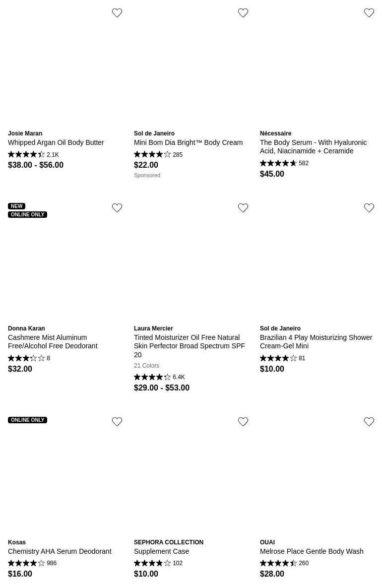This screenshot has width=382, height=588.
Task: Favorite the Whipped Argan Oil Body Butter
Action: tap(117, 13)
